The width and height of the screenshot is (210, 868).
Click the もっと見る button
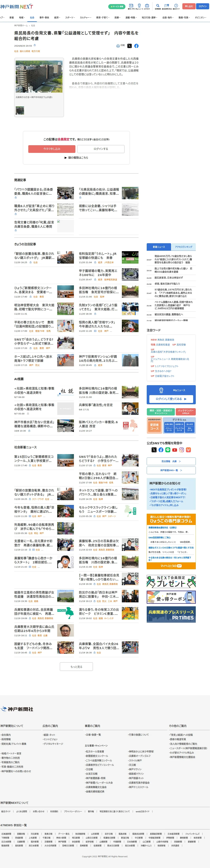tap(76, 666)
